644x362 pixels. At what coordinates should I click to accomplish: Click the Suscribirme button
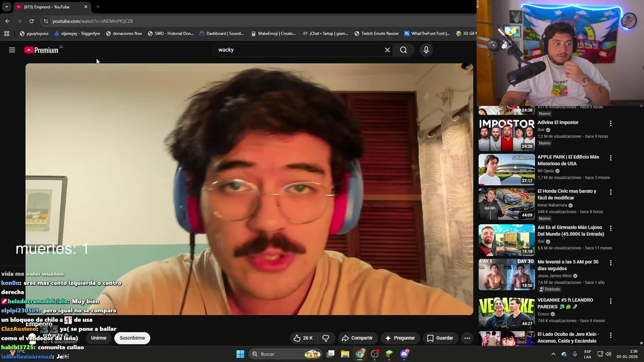click(132, 338)
